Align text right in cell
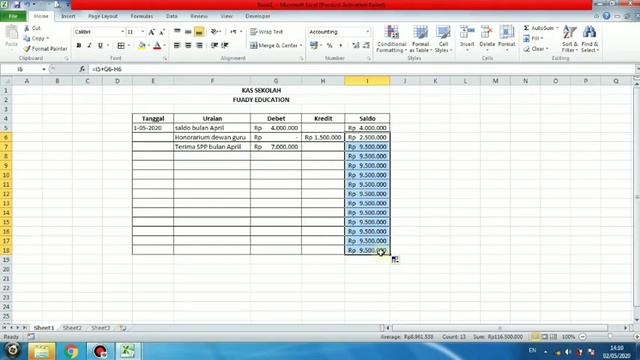Viewport: 640px width, 360px height. [x=199, y=45]
